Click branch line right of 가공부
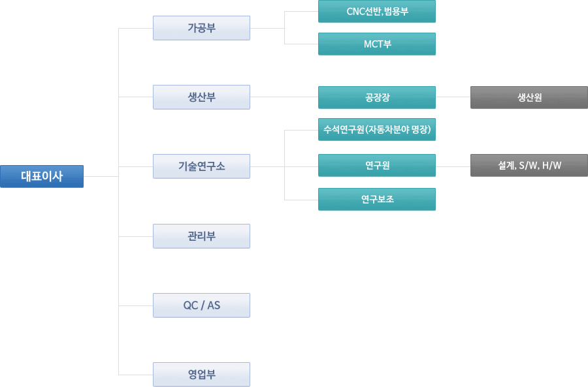 [x=267, y=28]
